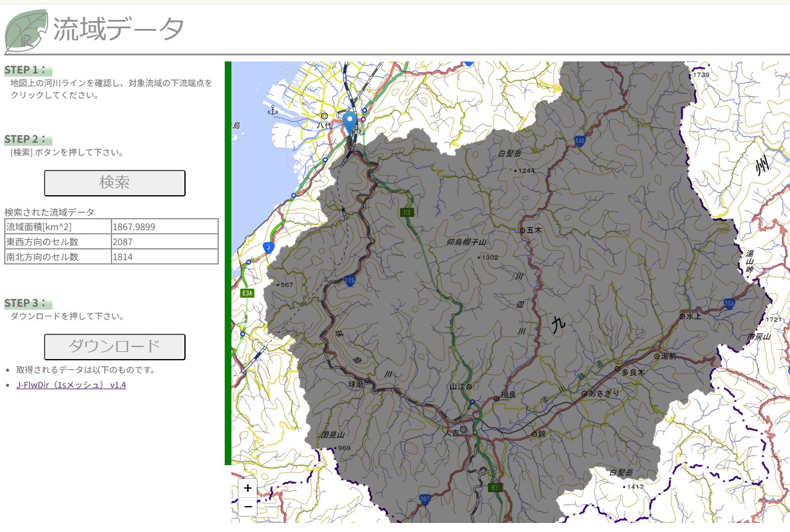This screenshot has width=790, height=532.
Task: Click the route 219 road shield
Action: [350, 280]
